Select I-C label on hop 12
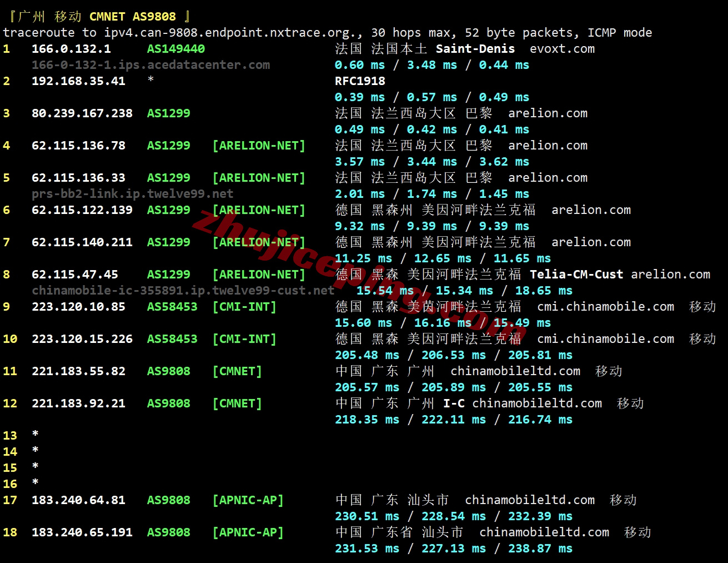This screenshot has height=563, width=728. click(x=454, y=403)
